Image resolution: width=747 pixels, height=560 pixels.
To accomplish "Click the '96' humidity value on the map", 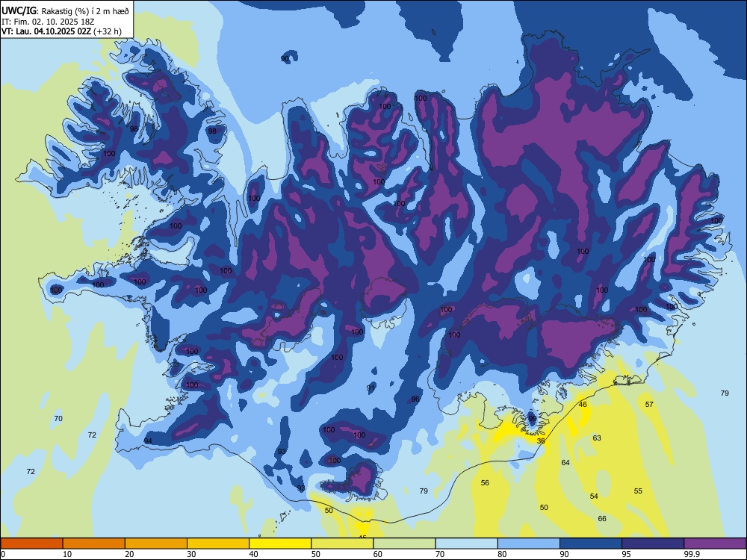I will pos(415,399).
